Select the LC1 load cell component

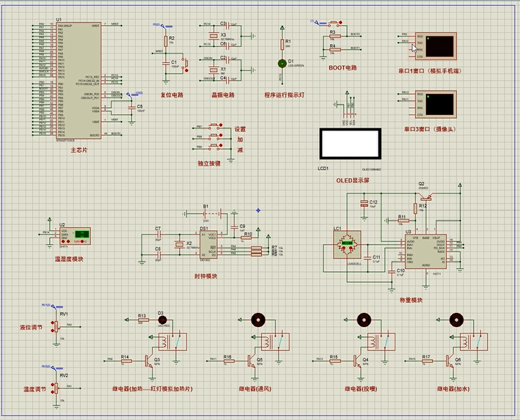point(345,246)
